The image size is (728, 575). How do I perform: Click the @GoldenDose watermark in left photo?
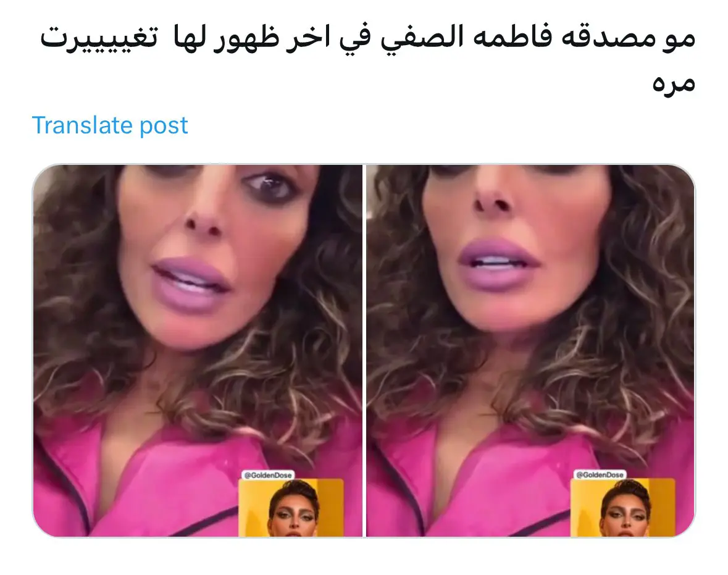pyautogui.click(x=268, y=475)
